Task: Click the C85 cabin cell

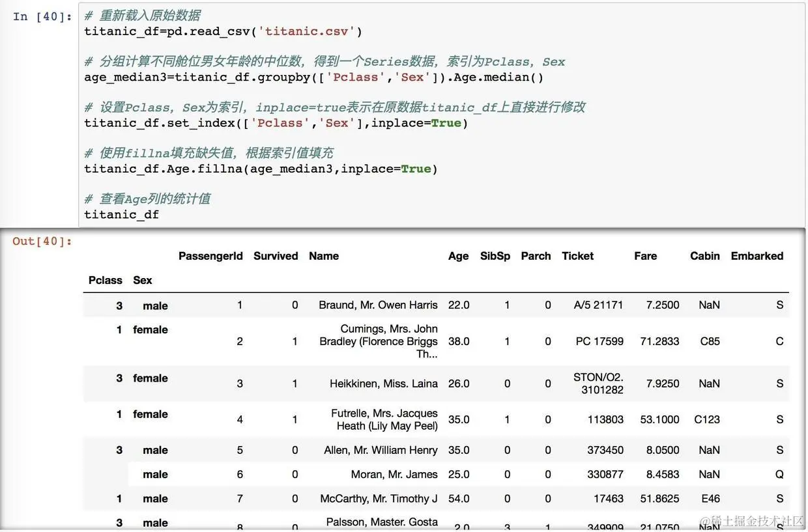Action: 710,341
